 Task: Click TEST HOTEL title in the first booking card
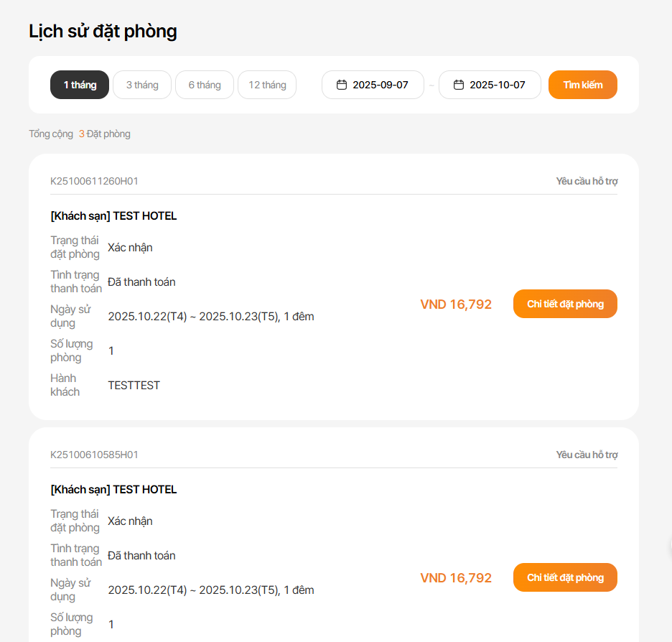pos(113,216)
